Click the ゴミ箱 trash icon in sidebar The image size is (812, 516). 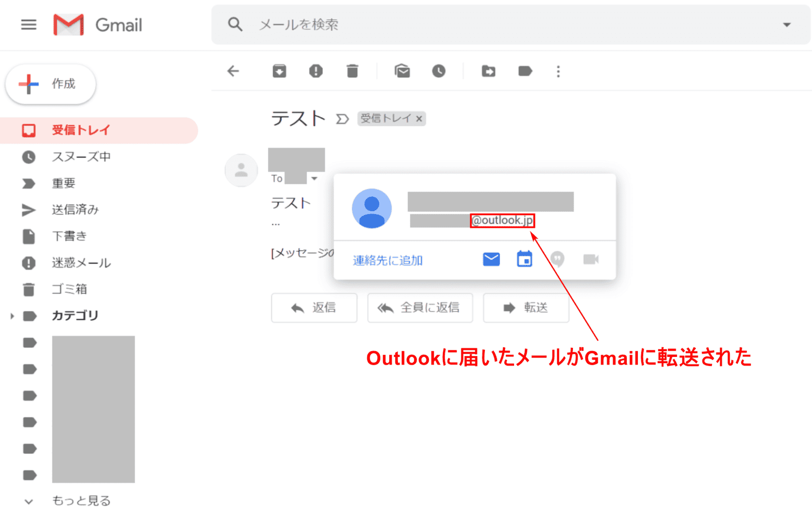point(29,289)
